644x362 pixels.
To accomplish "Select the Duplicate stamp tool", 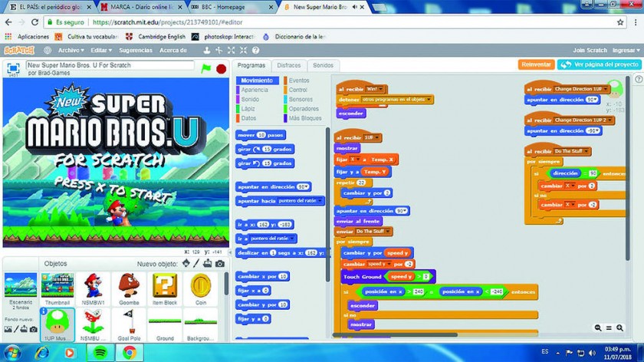I will tap(206, 50).
